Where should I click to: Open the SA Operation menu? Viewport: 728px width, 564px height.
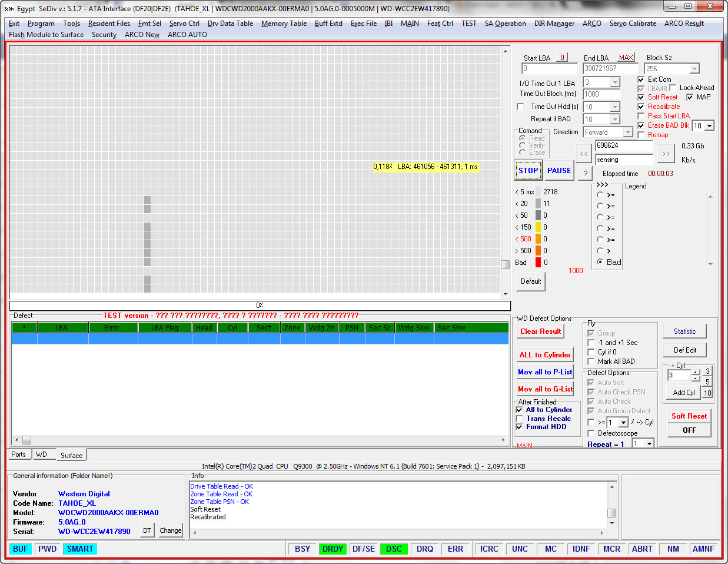(505, 24)
